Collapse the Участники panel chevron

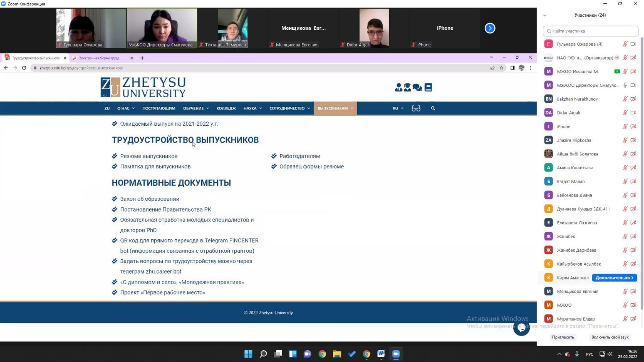click(545, 16)
